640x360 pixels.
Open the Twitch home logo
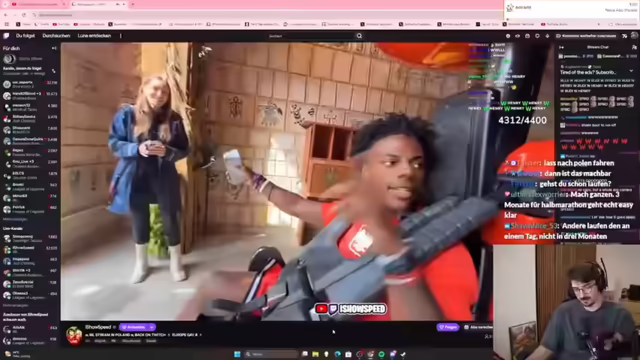point(6,36)
